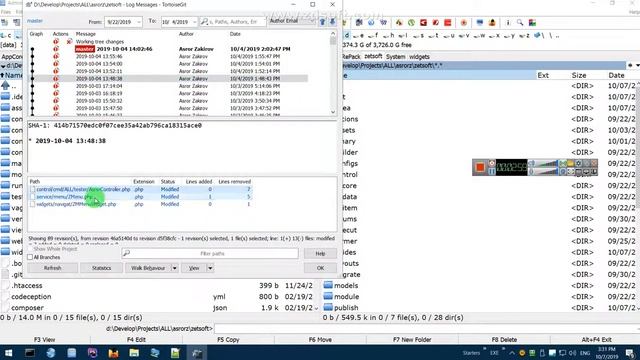This screenshot has height=360, width=640.
Task: Click the Filter paths input field
Action: coord(210,253)
